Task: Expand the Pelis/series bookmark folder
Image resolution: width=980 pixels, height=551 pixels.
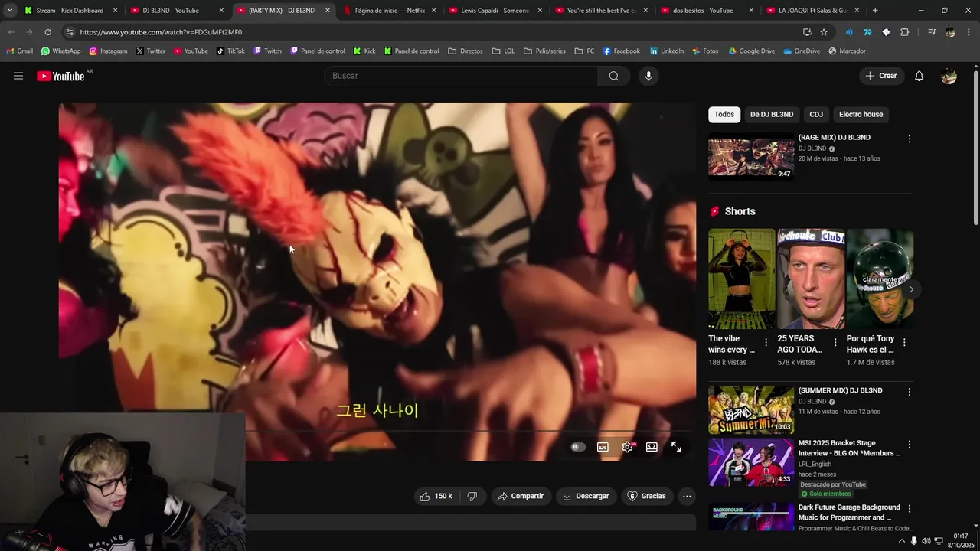Action: (x=544, y=51)
